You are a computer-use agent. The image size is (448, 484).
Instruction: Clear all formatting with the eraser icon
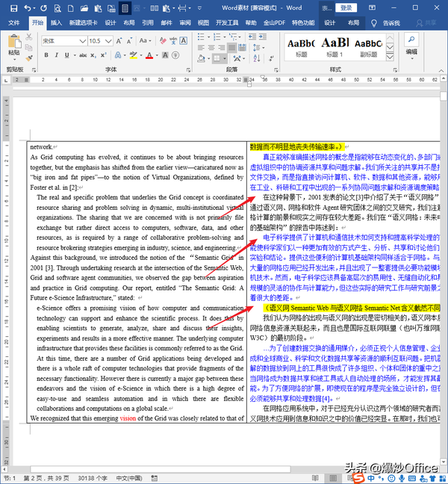163,40
